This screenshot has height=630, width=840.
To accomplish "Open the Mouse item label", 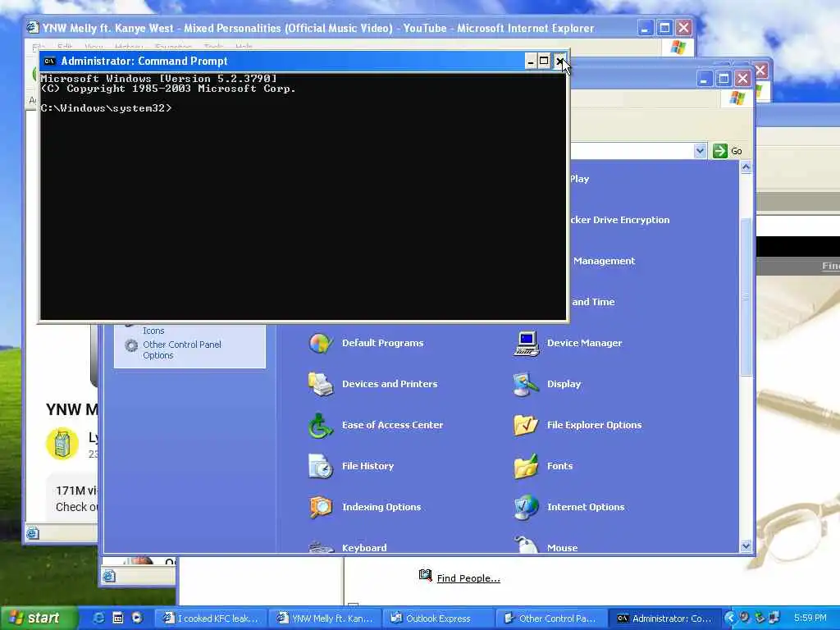I will 562,547.
